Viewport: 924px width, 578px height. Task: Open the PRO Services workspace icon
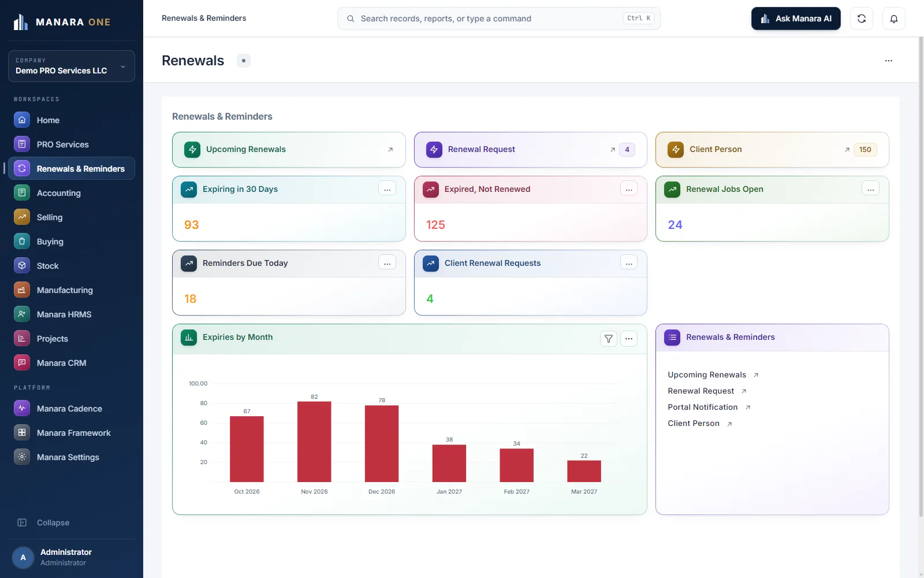tap(22, 144)
